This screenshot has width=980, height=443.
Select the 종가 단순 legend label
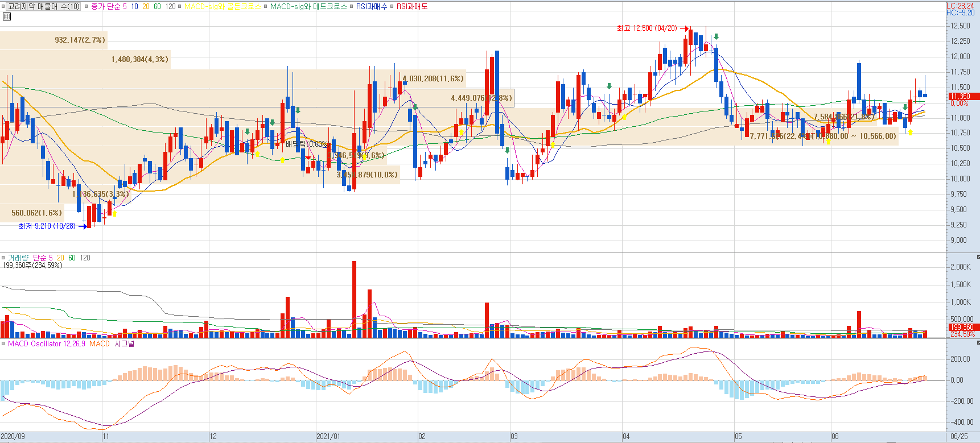(x=105, y=7)
